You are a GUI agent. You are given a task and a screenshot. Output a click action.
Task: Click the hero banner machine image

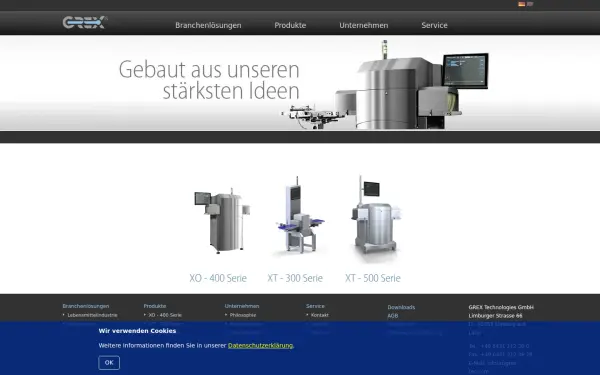[385, 85]
